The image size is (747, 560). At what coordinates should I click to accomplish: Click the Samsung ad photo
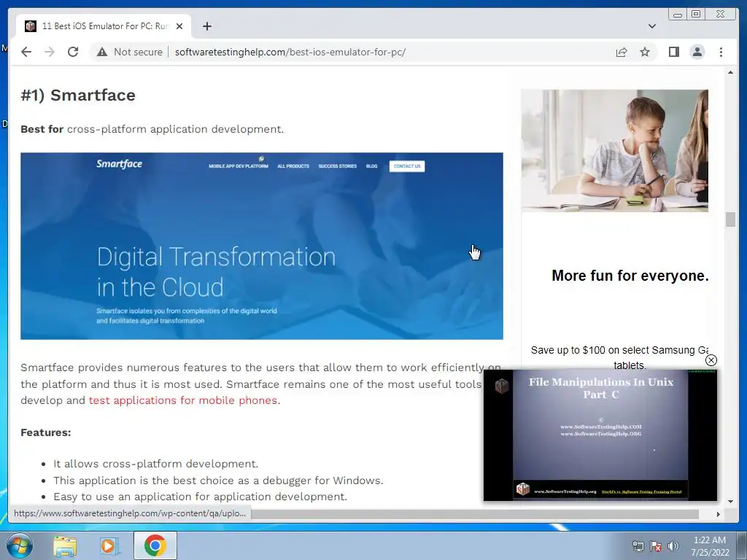coord(614,150)
